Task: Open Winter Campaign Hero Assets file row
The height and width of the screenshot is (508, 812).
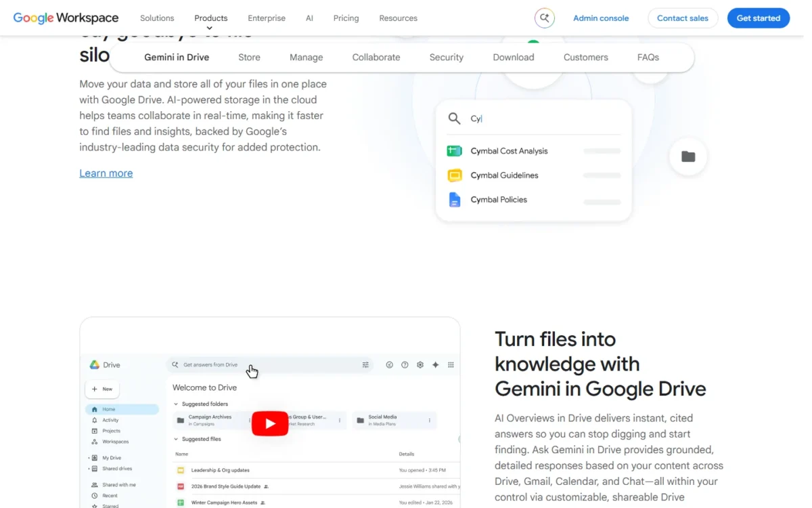Action: click(317, 502)
